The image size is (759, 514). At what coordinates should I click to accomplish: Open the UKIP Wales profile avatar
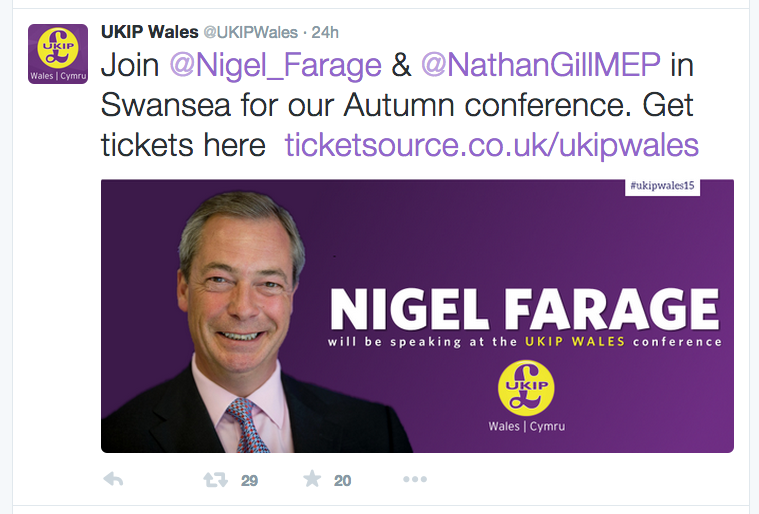click(58, 54)
